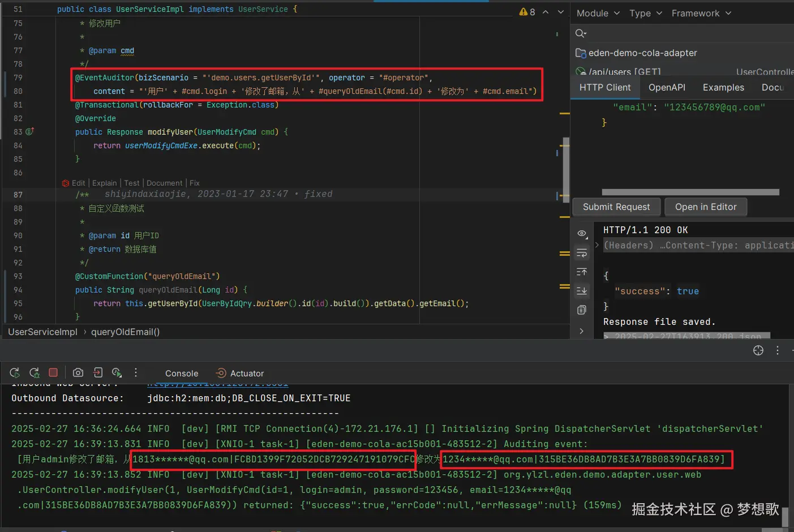Switch to the OpenAPI tab
Image resolution: width=794 pixels, height=532 pixels.
[667, 87]
